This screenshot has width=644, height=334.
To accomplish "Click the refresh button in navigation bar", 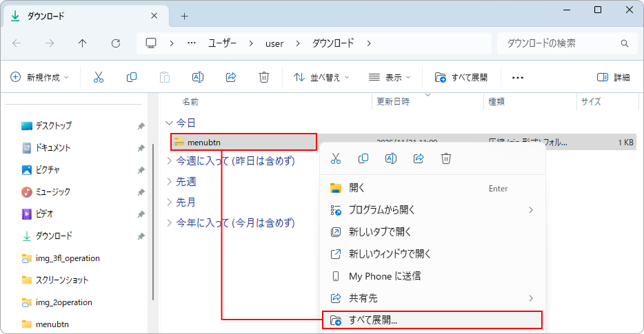I will [x=116, y=43].
